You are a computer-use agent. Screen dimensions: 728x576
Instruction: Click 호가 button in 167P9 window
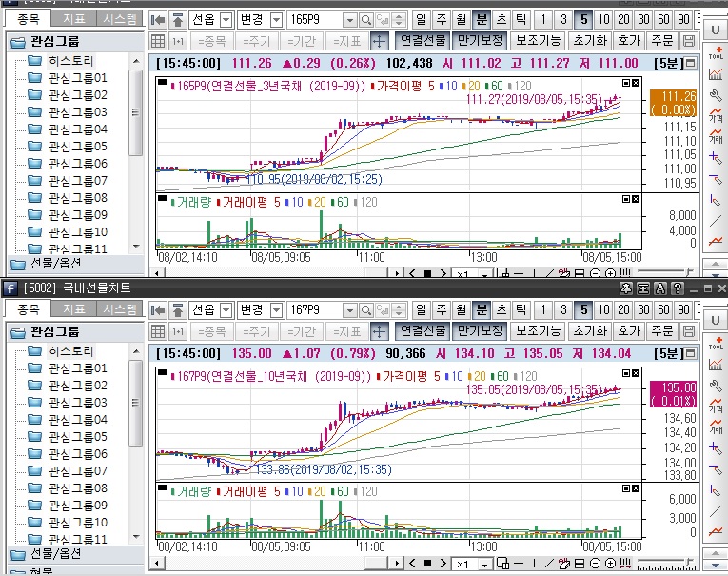629,331
